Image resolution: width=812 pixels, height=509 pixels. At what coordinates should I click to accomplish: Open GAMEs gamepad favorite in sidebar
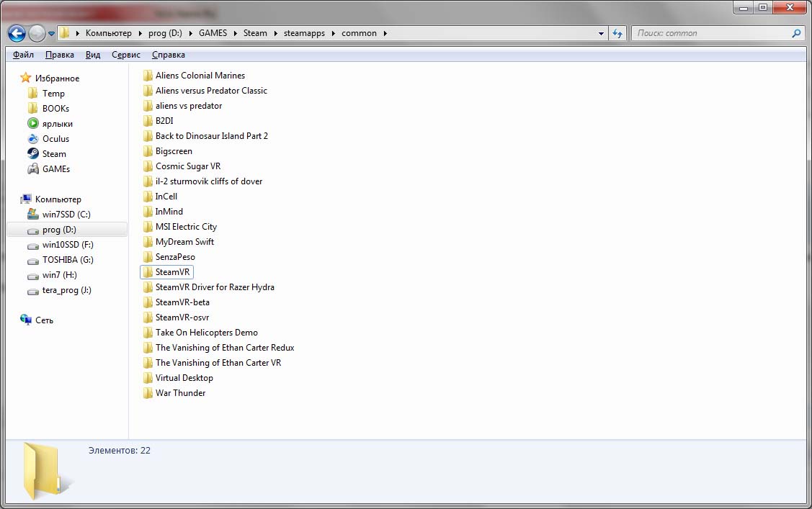click(x=49, y=168)
